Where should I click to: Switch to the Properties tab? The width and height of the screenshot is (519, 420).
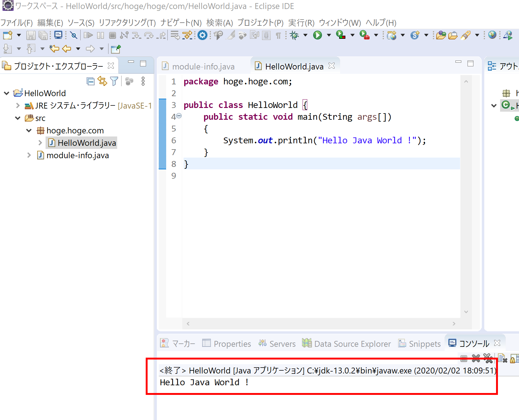pos(227,343)
